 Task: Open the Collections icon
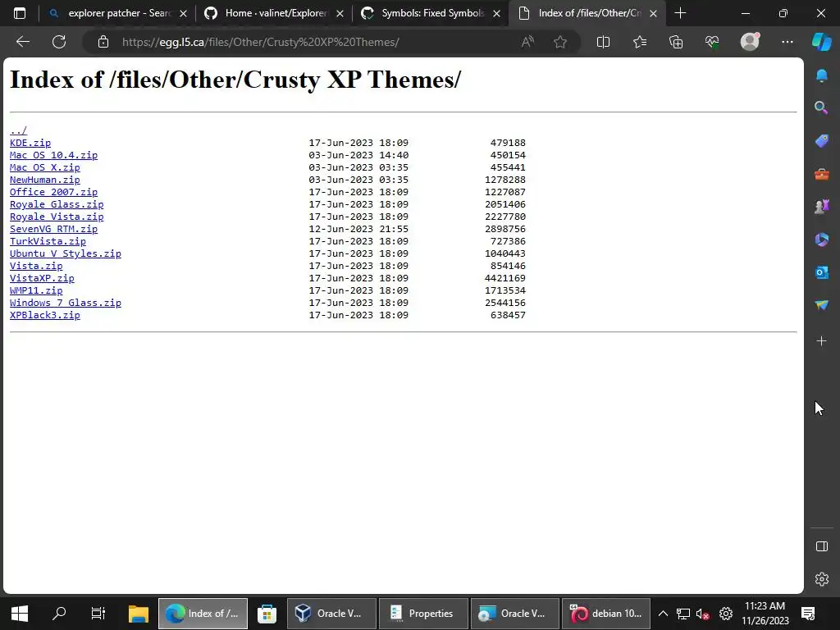pyautogui.click(x=676, y=42)
